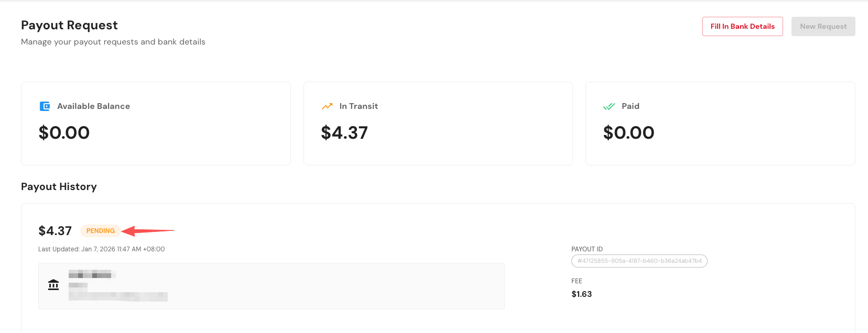Select the payout ID chip

coord(639,261)
